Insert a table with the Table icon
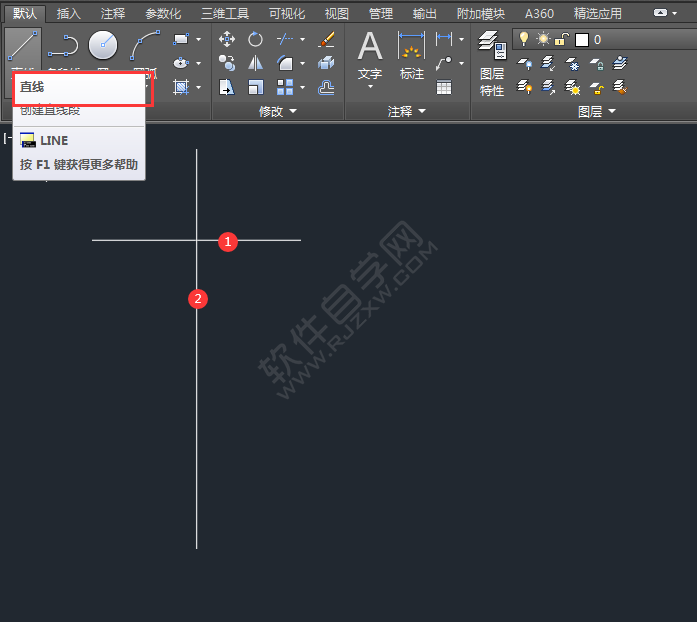The image size is (697, 622). pos(444,87)
